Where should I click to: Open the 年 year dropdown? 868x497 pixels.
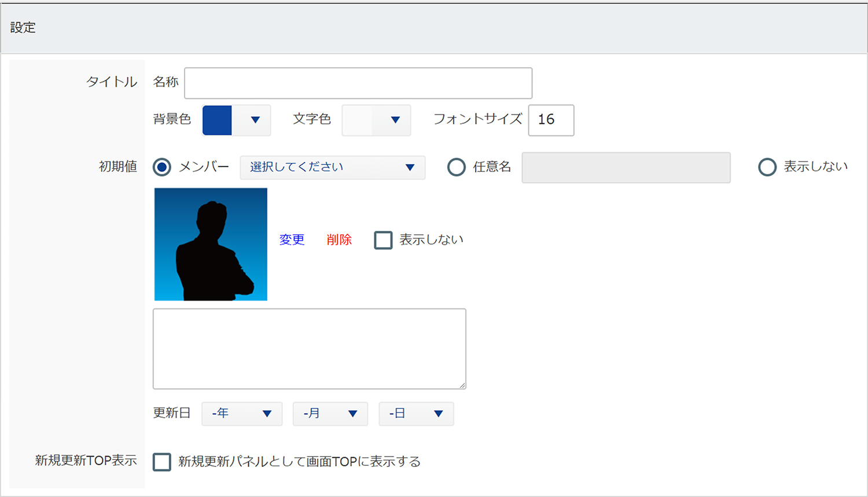(x=242, y=414)
